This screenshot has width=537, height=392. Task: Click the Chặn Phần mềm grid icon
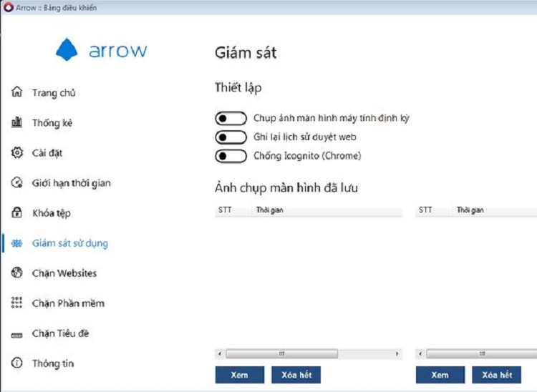pos(16,303)
